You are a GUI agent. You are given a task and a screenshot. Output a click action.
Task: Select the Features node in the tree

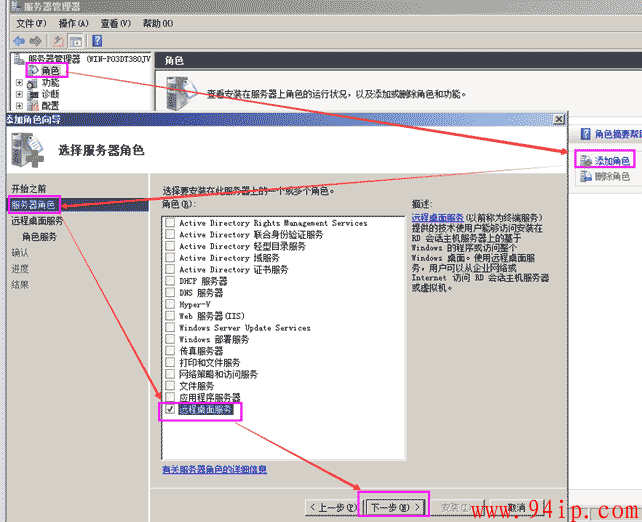pyautogui.click(x=50, y=83)
